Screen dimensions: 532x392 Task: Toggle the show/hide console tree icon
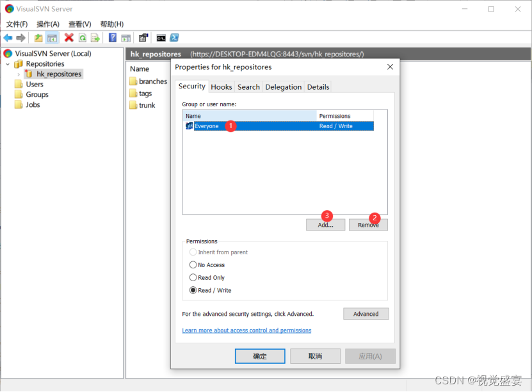[52, 38]
